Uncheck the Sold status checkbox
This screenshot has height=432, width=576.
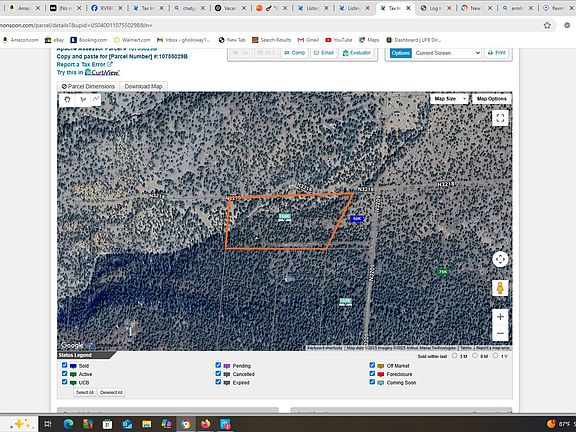(65, 365)
